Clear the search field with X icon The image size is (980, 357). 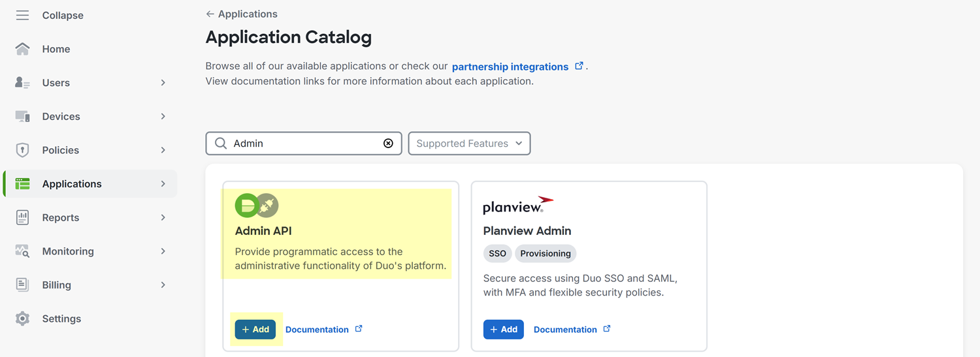pyautogui.click(x=388, y=144)
